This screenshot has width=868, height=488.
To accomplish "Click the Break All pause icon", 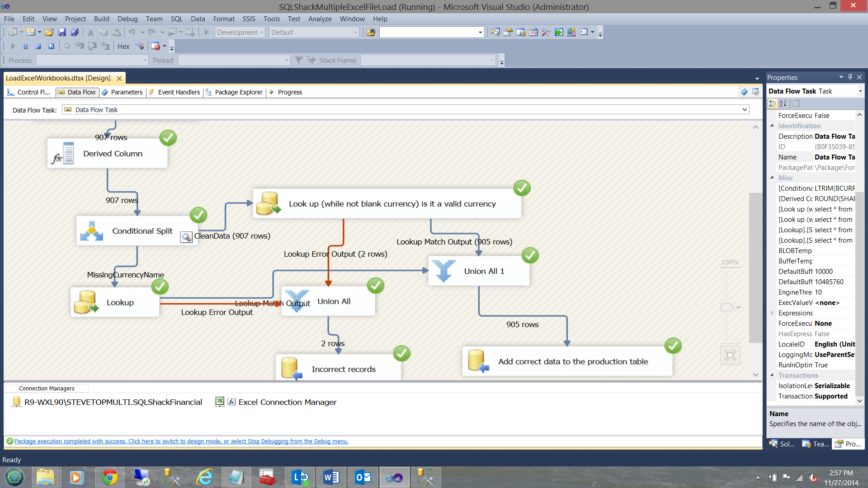I will [26, 46].
